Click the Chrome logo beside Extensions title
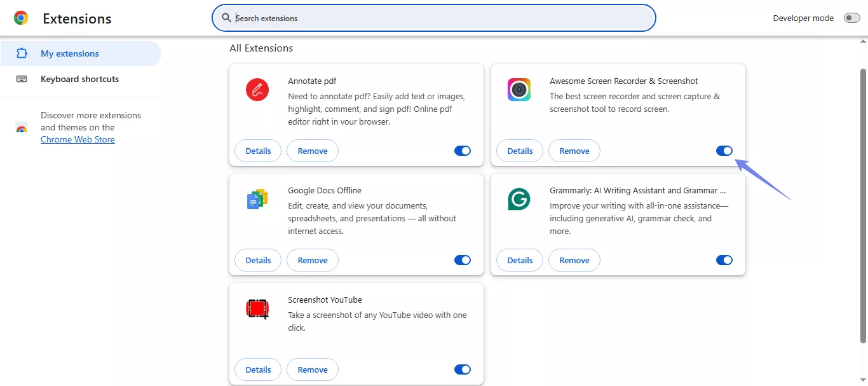 click(x=21, y=17)
